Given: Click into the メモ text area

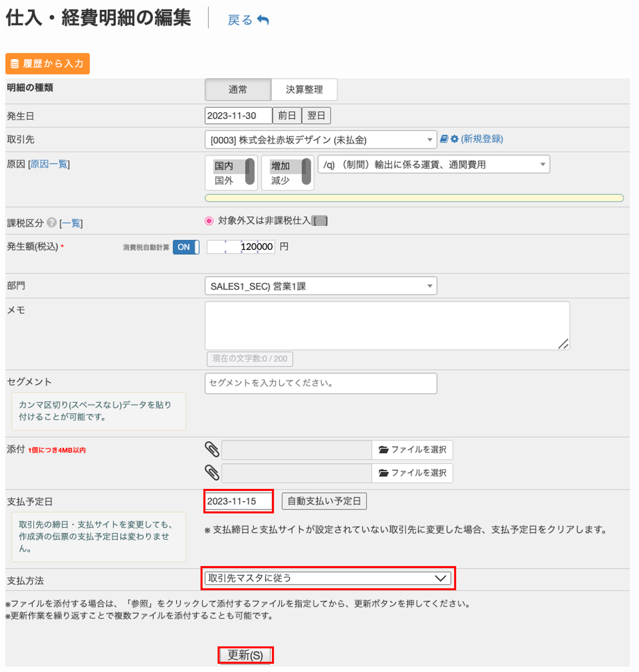Looking at the screenshot, I should coord(387,326).
